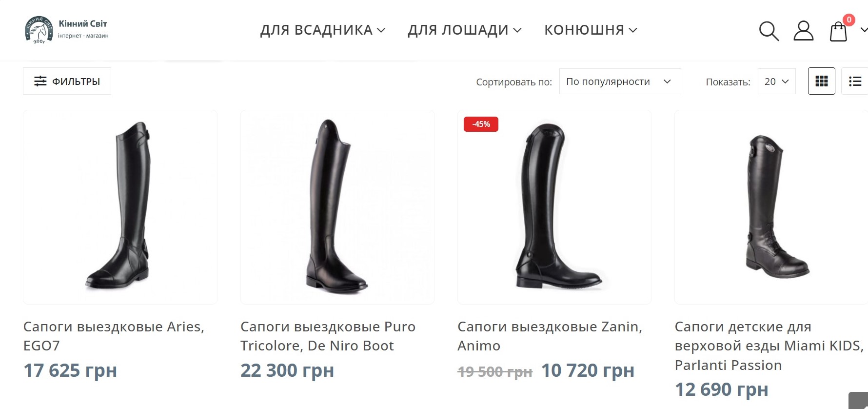Open Puro Tricolore boot image
Screen dimensions: 868x409
coord(337,207)
